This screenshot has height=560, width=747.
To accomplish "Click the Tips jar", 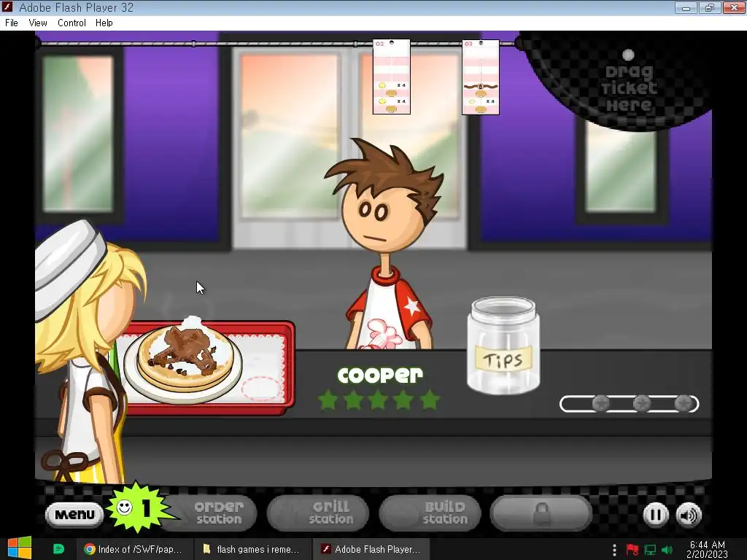I will click(503, 345).
